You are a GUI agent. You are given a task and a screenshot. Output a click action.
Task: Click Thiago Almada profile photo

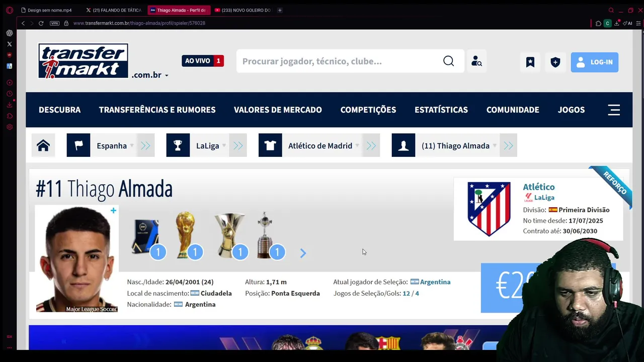[x=77, y=259]
